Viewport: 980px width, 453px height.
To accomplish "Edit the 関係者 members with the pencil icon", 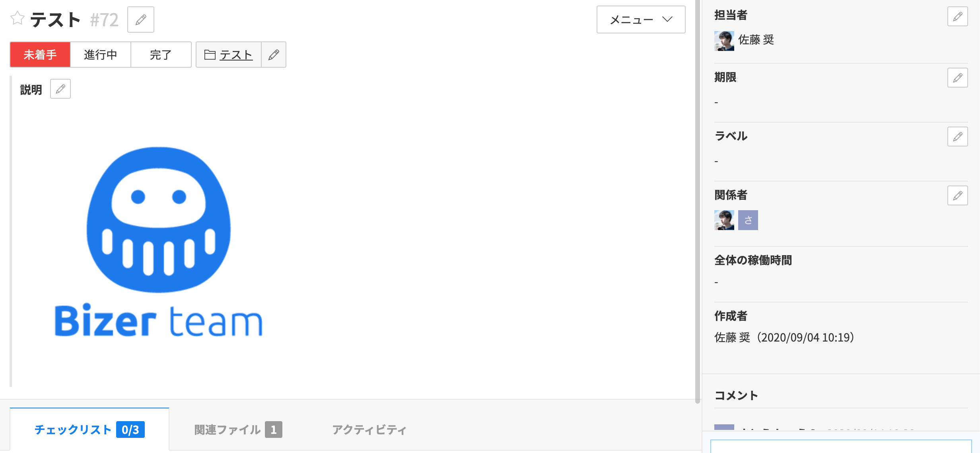I will point(958,195).
